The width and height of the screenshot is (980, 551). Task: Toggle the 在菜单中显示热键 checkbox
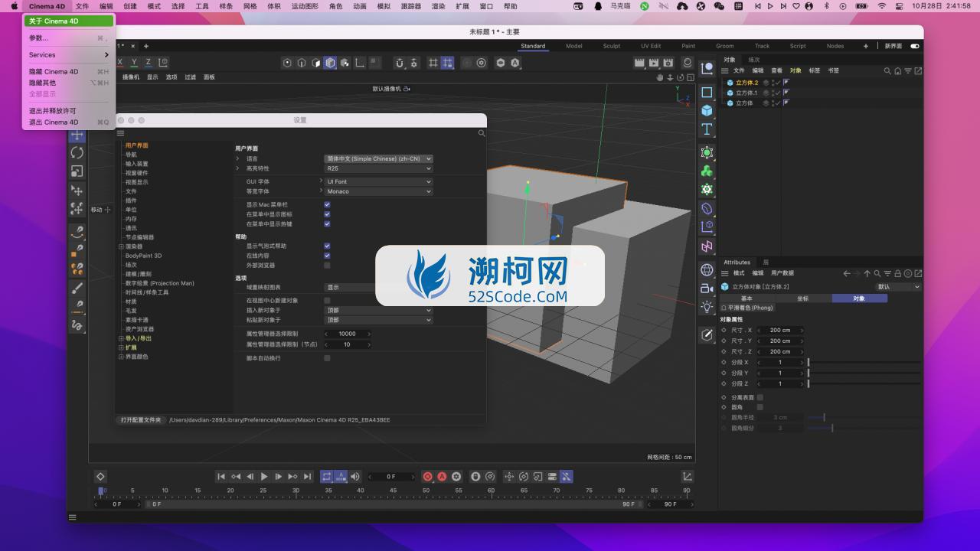coord(327,224)
